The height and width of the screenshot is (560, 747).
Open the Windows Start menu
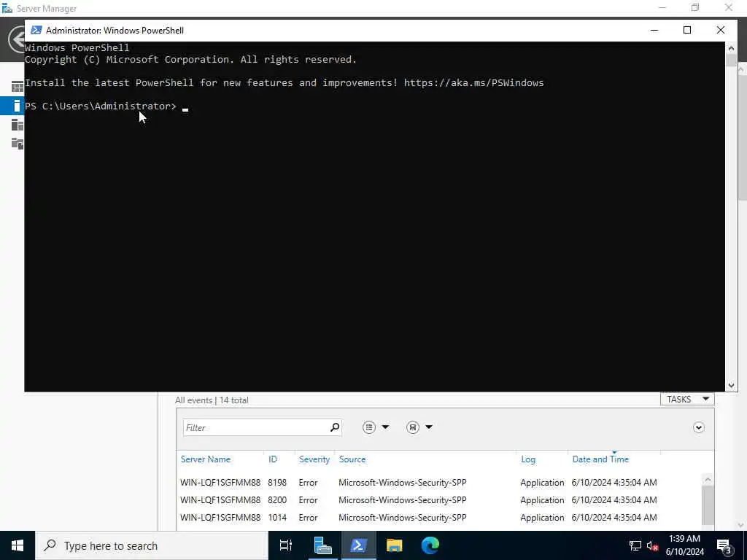click(18, 545)
